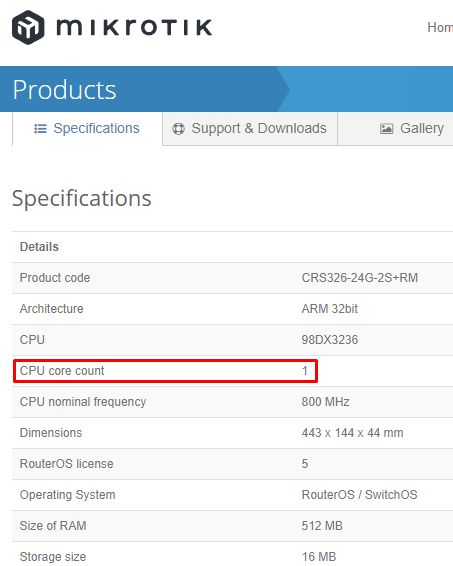Open the Gallery tab
The height and width of the screenshot is (566, 453).
pyautogui.click(x=395, y=129)
